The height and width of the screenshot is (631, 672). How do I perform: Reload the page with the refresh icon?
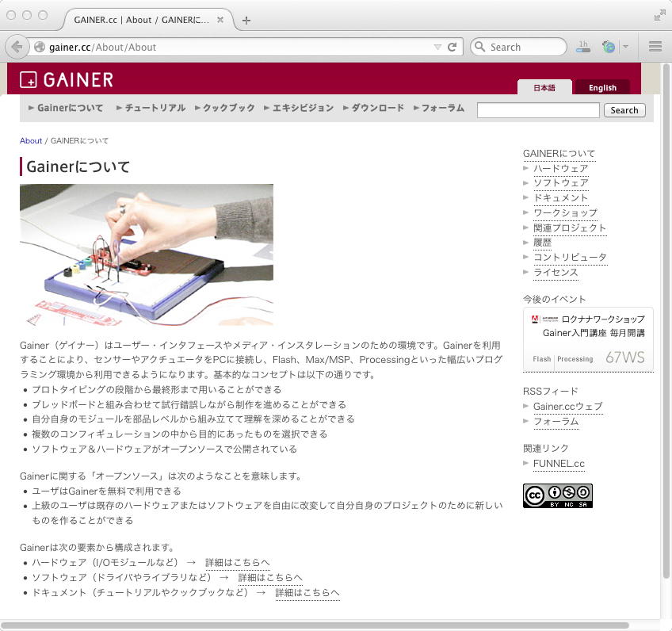click(452, 47)
